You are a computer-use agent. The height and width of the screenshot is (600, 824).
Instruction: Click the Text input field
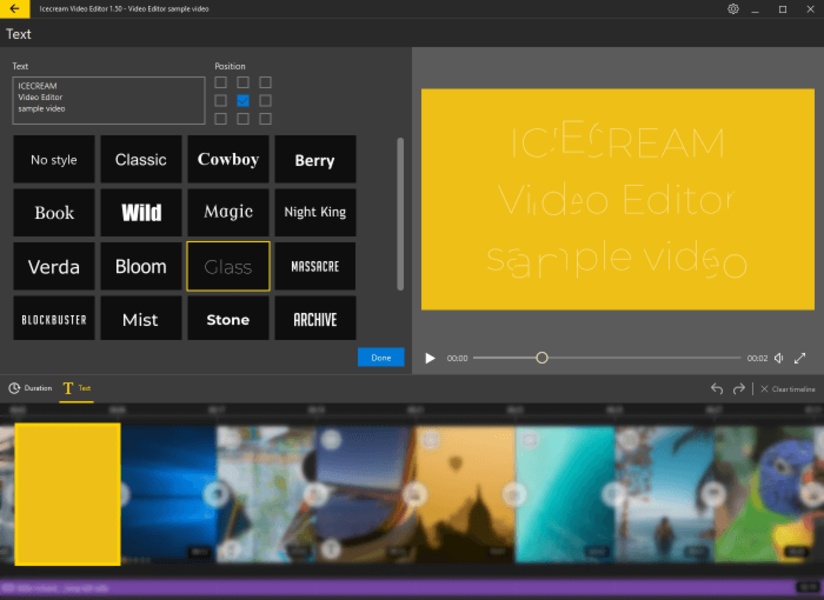(x=108, y=101)
